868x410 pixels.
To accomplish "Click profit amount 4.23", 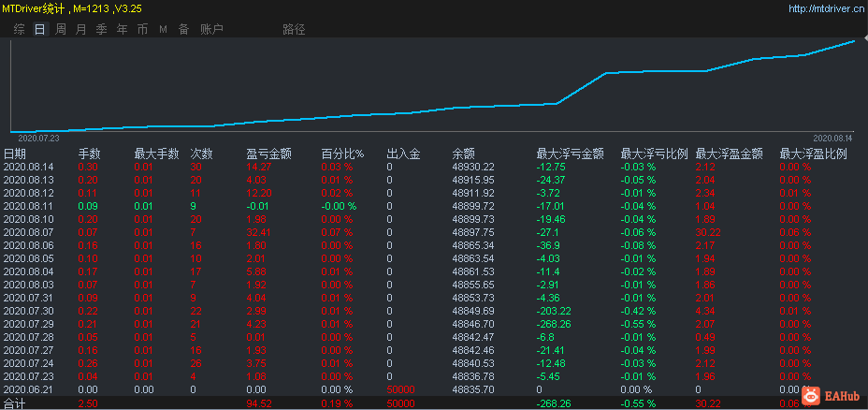I will (x=256, y=324).
